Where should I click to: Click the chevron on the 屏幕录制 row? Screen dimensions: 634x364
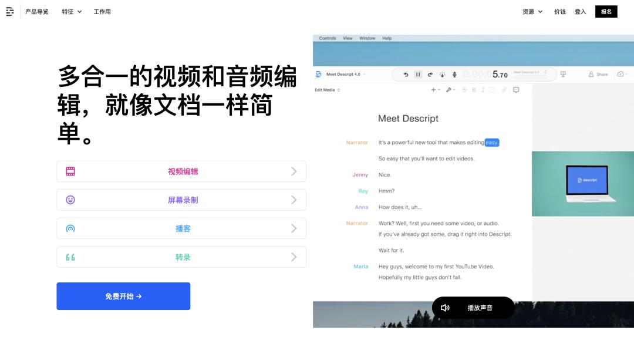coord(294,200)
